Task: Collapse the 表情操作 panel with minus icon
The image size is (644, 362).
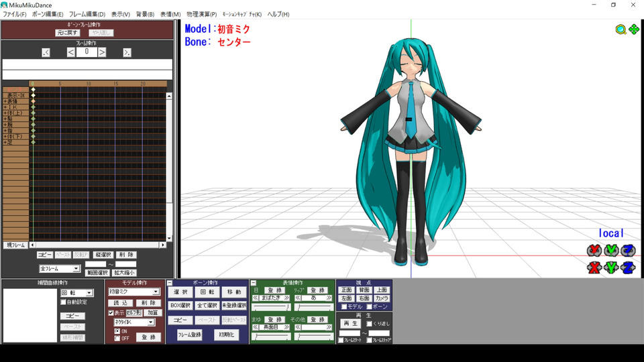Action: pos(254,283)
